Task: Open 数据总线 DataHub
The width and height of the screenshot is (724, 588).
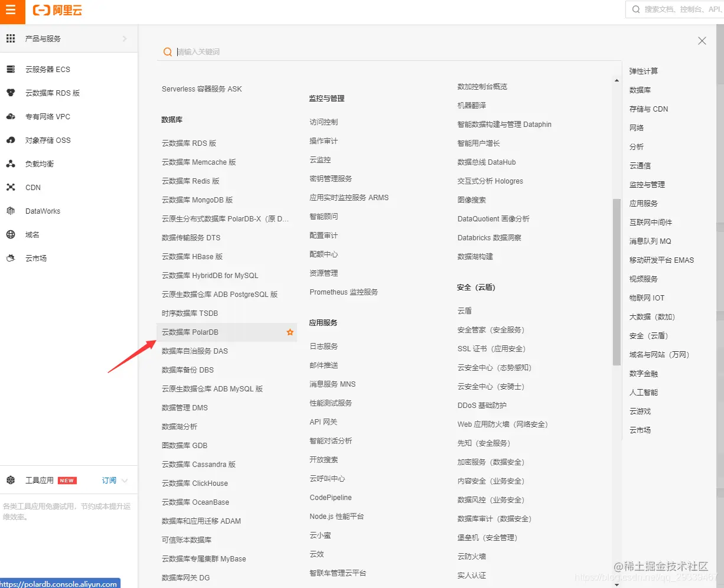Action: (487, 162)
